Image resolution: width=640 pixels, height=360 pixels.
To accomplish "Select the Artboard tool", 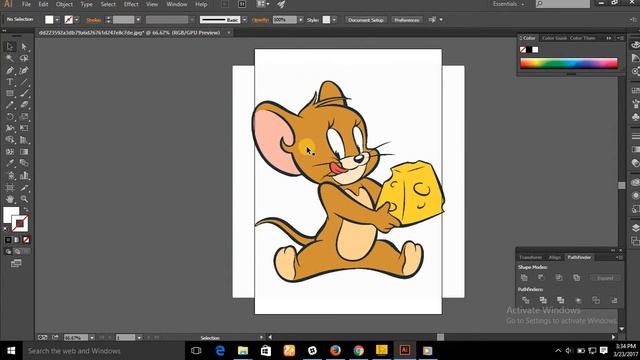I will point(10,187).
